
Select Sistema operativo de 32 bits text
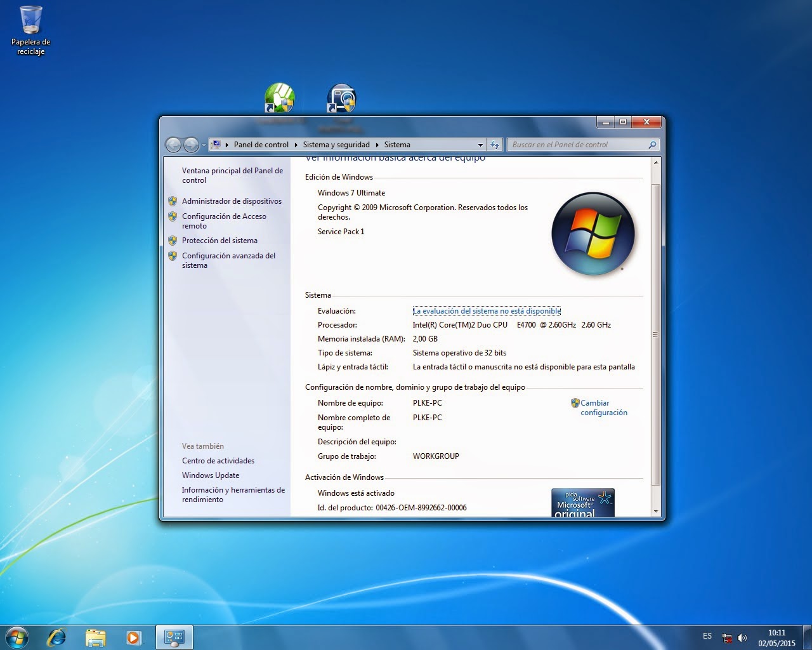click(x=459, y=353)
